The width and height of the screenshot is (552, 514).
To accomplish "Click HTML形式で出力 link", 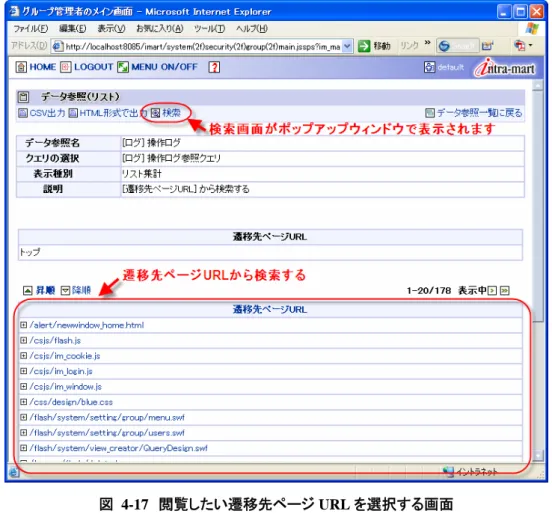I will coord(113,113).
